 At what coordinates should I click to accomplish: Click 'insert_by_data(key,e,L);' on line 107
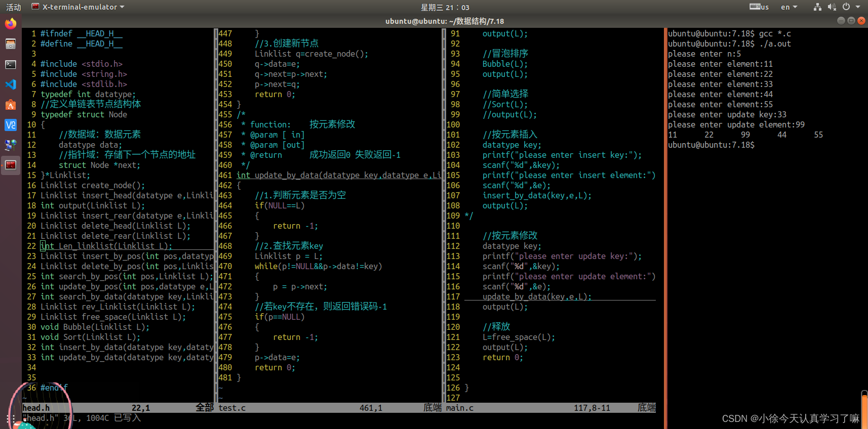point(537,195)
